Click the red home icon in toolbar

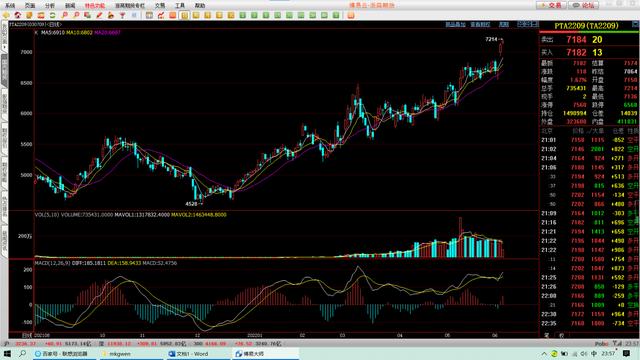click(18, 15)
